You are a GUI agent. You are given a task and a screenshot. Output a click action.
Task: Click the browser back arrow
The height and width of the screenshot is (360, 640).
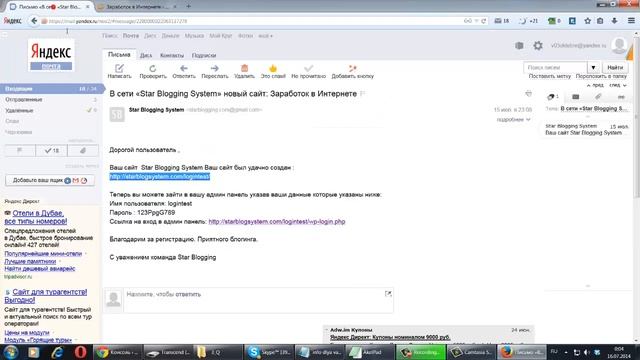34,21
